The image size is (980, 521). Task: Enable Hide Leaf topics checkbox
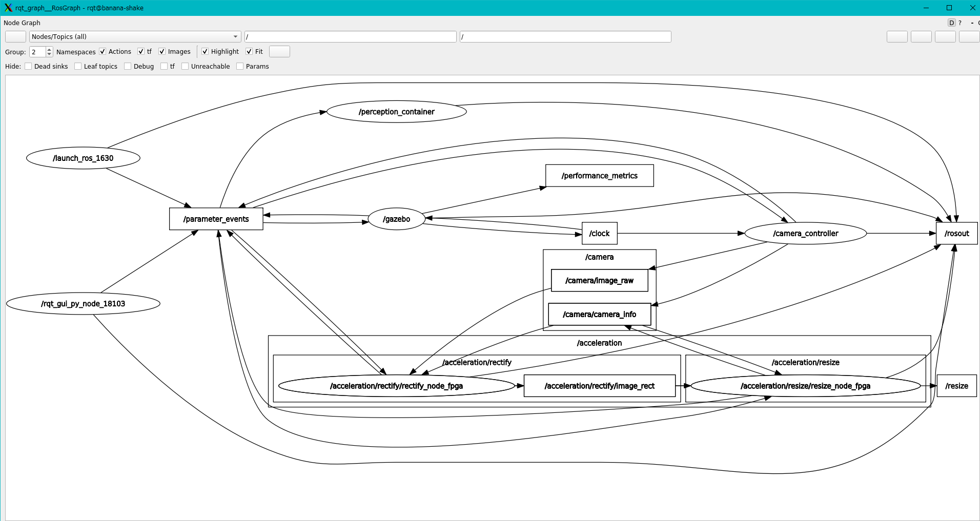(x=78, y=66)
